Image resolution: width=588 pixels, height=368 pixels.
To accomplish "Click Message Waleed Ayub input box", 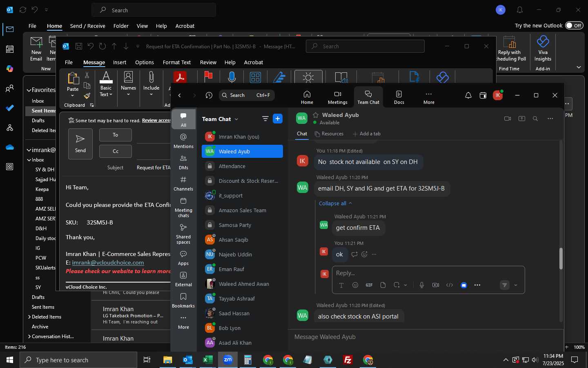I will (426, 337).
